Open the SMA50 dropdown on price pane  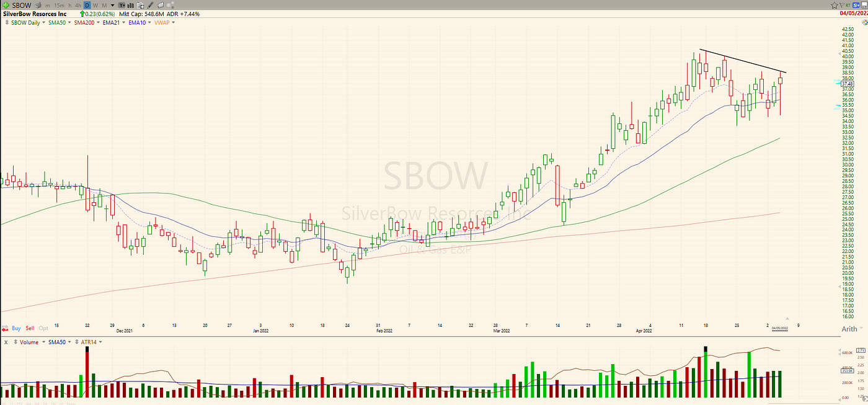pos(69,22)
